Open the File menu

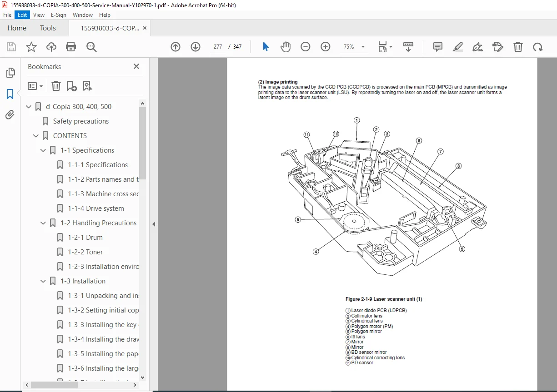[7, 15]
